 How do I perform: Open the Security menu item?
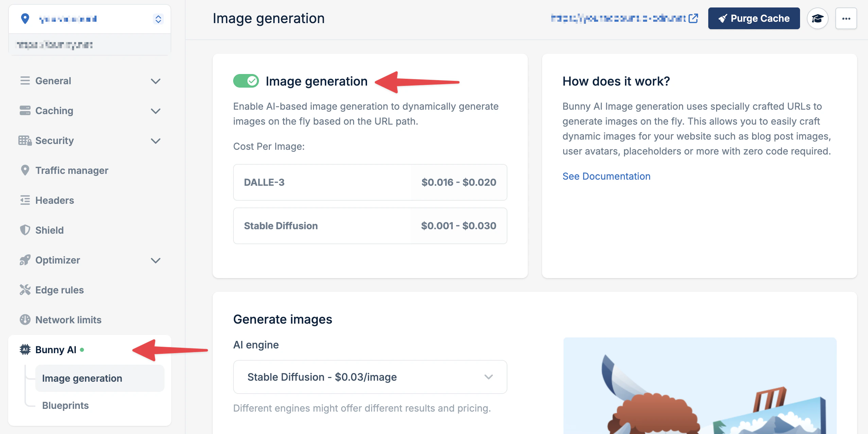pyautogui.click(x=90, y=141)
